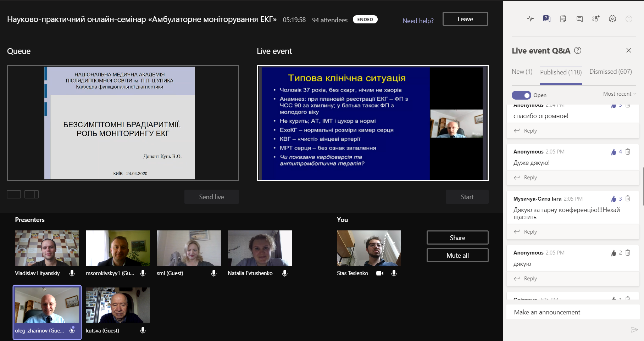Delete the "дякую" message at 2:05 PM
The image size is (644, 341).
[x=628, y=252]
